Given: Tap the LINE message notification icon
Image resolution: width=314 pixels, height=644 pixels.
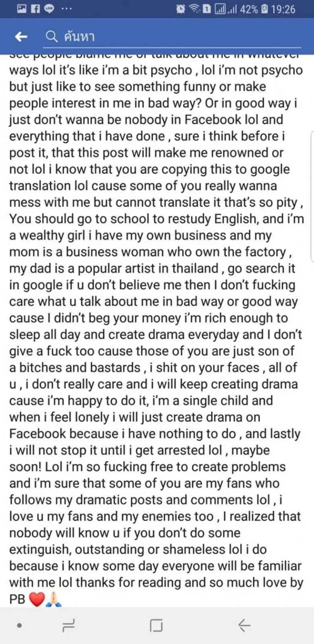Looking at the screenshot, I should point(49,9).
